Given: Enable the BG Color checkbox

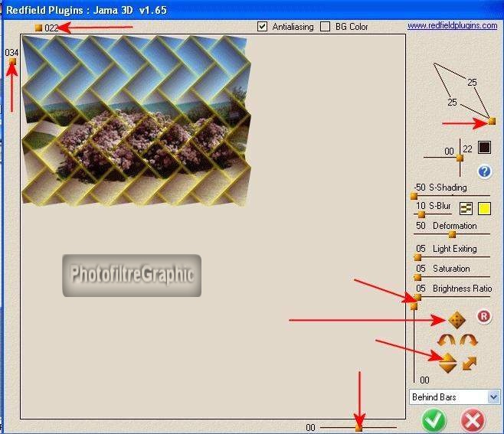Looking at the screenshot, I should (x=326, y=27).
